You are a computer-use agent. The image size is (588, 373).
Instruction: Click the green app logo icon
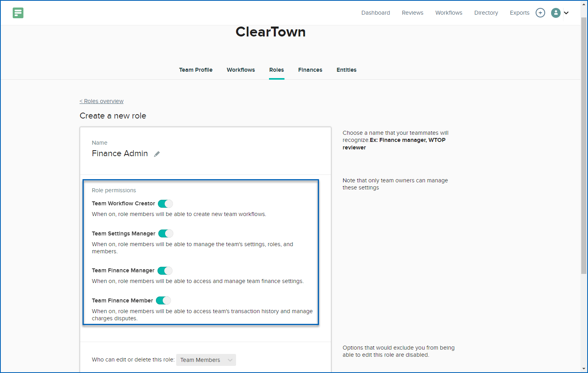18,13
